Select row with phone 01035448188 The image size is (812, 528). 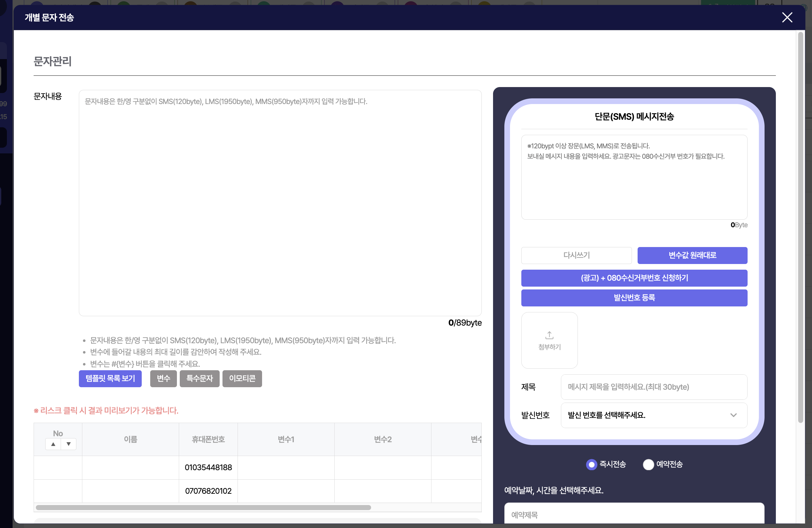(x=208, y=467)
